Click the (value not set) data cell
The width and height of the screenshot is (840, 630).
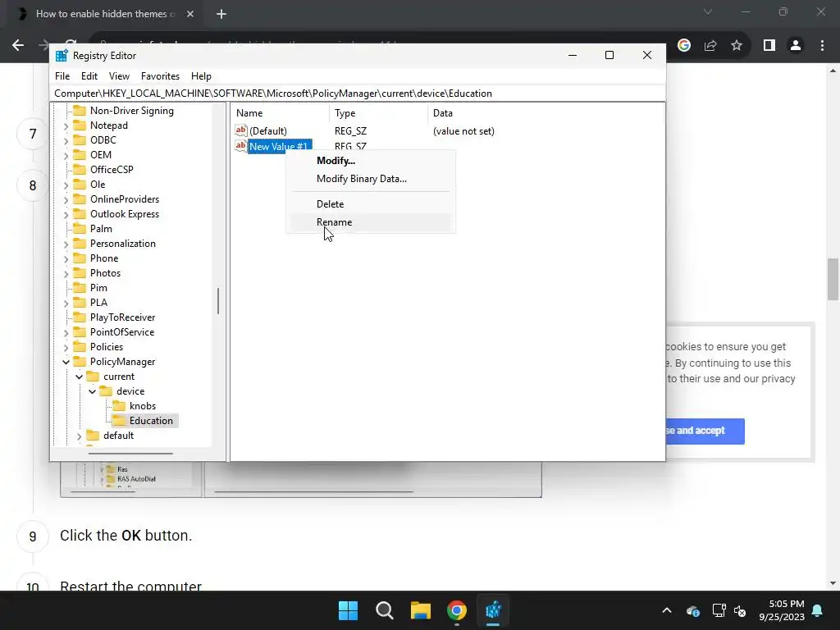point(463,131)
